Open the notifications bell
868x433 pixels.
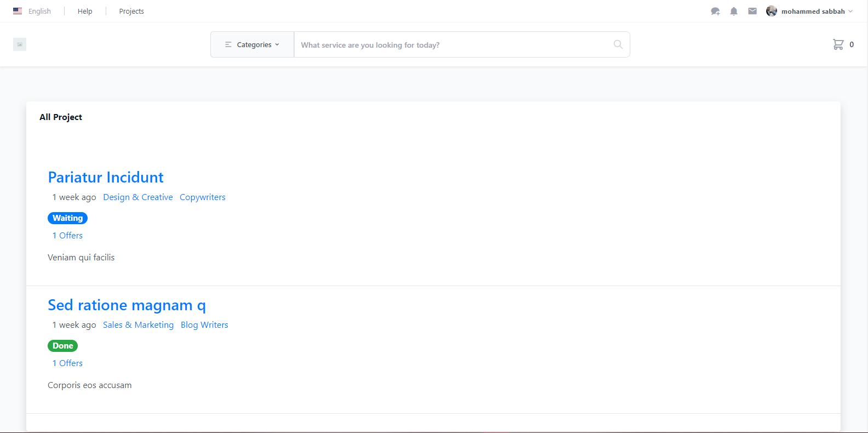[x=734, y=12]
